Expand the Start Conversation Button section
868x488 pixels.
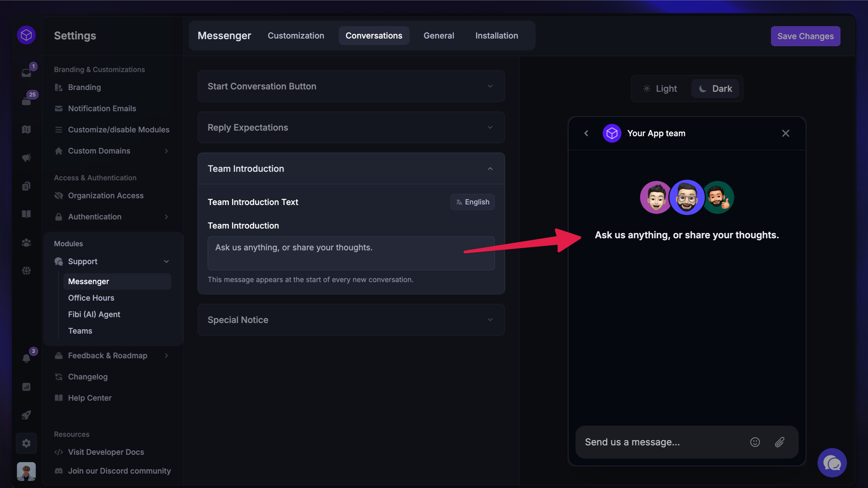351,86
